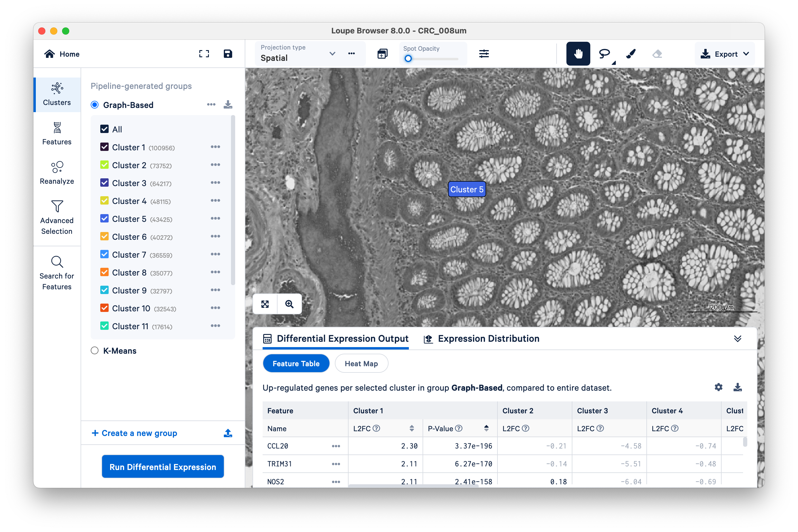Switch to the Heat Map view
Screen dimensions: 798x532
coord(361,364)
